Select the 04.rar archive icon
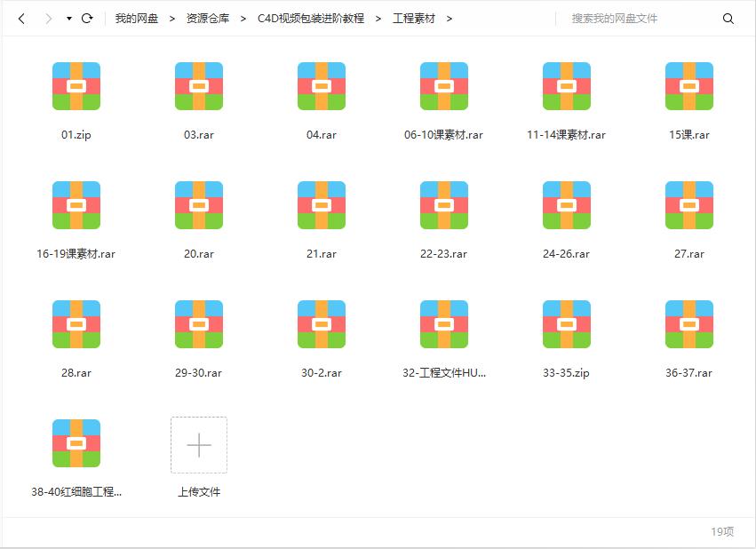This screenshot has width=756, height=549. click(322, 86)
